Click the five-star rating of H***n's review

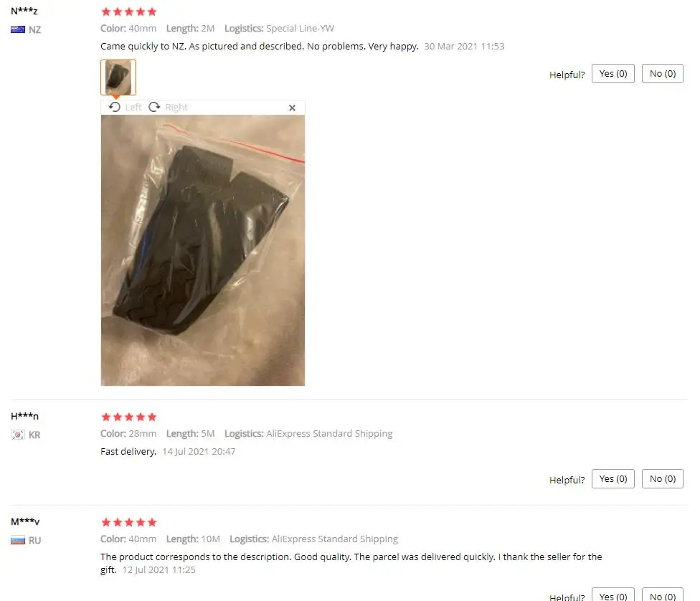[x=129, y=417]
